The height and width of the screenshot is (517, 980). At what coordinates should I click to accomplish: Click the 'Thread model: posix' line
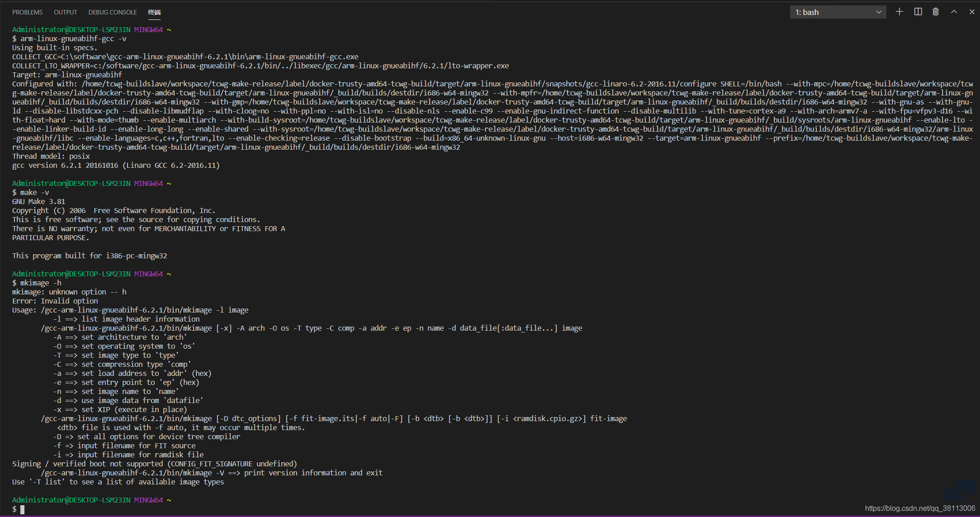click(51, 157)
